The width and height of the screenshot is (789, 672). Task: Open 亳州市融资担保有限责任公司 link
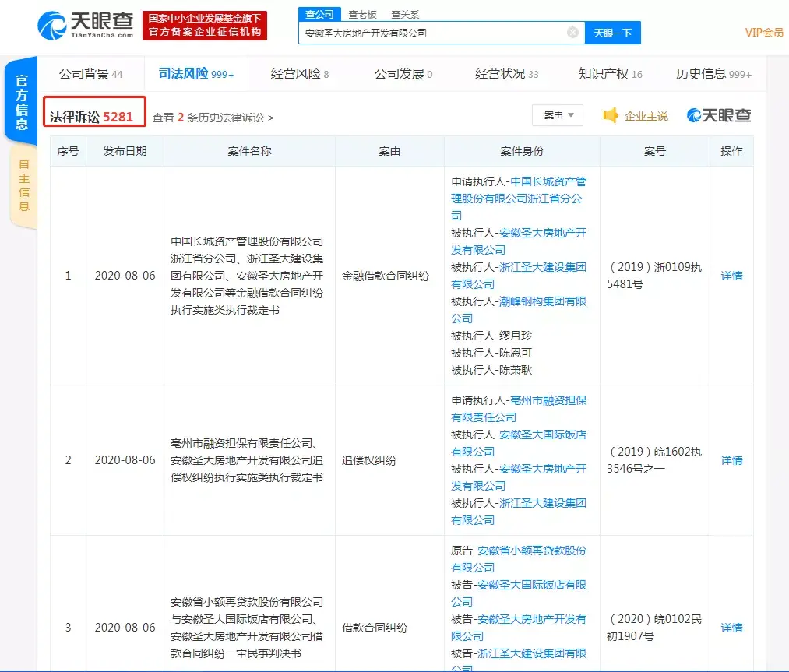[x=518, y=409]
